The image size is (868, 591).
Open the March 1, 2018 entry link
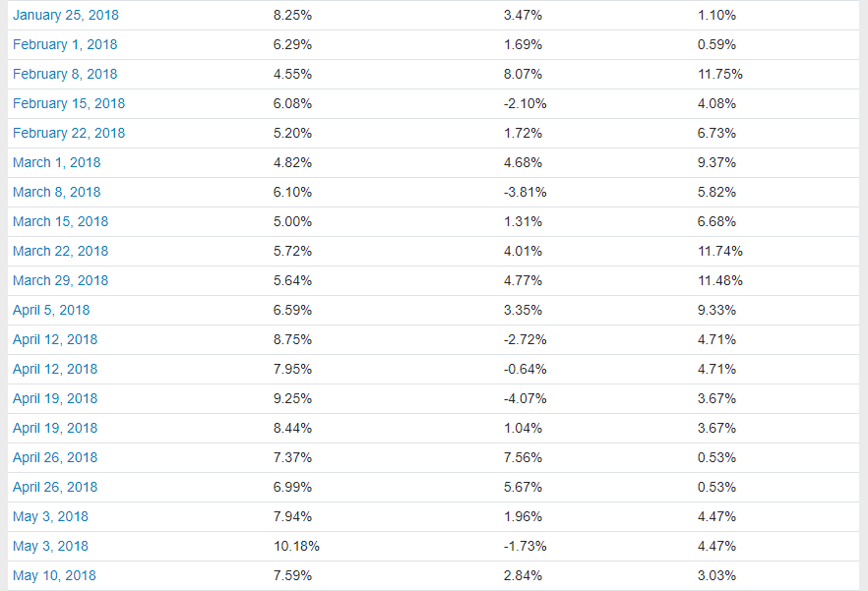pyautogui.click(x=56, y=162)
